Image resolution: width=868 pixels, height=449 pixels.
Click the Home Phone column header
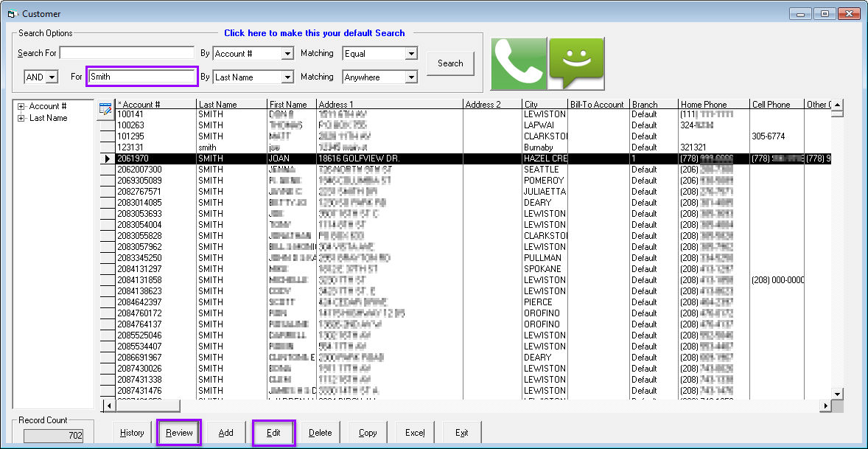pyautogui.click(x=713, y=104)
